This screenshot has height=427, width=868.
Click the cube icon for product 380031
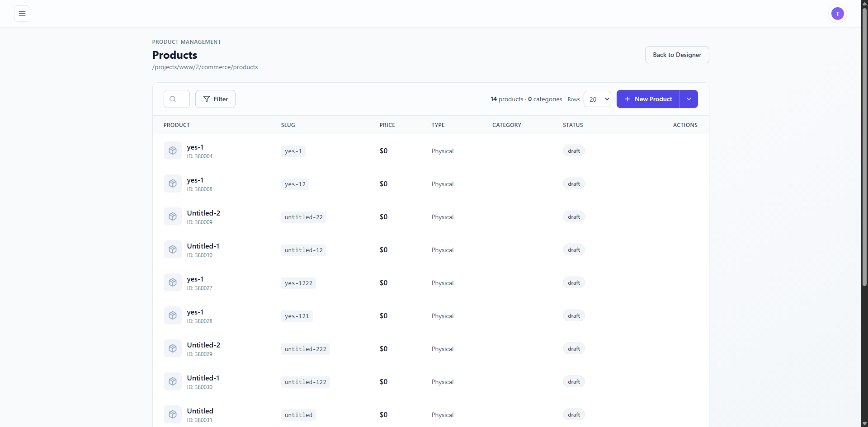pos(173,415)
